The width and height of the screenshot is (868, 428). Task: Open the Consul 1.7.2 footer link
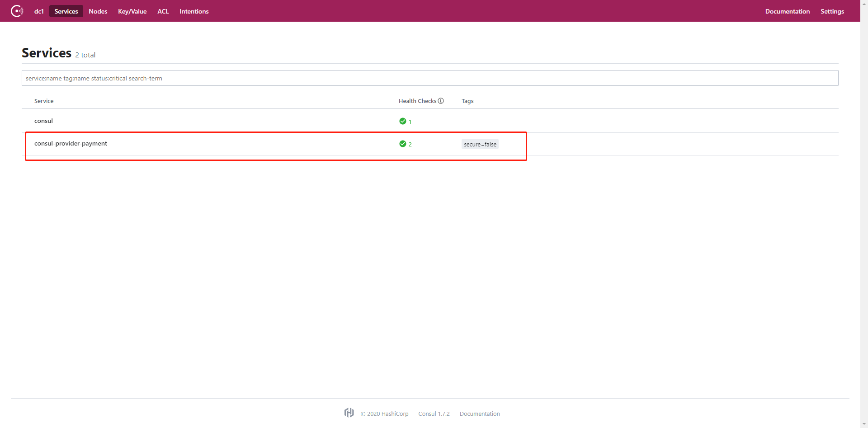pyautogui.click(x=434, y=414)
